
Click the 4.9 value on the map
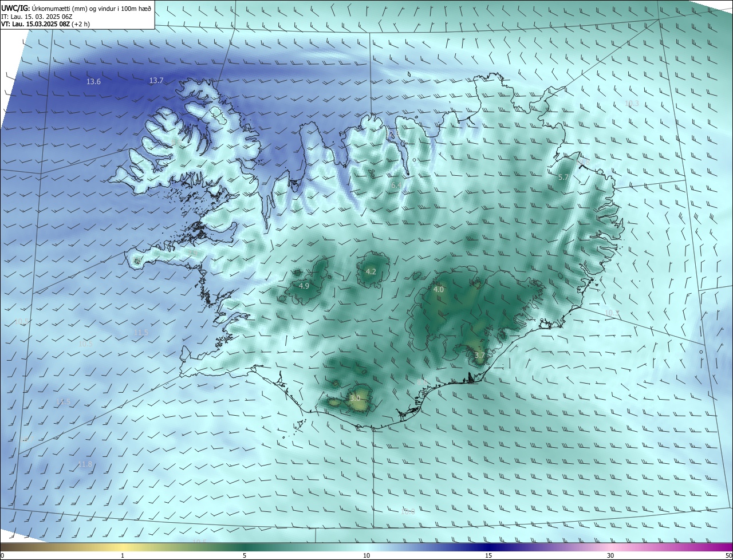(304, 286)
